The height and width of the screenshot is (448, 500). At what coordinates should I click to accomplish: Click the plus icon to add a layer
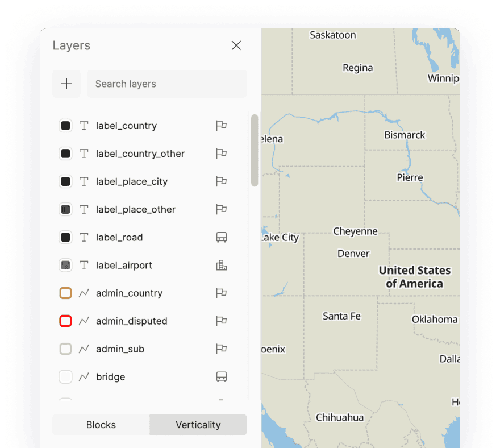tap(66, 84)
